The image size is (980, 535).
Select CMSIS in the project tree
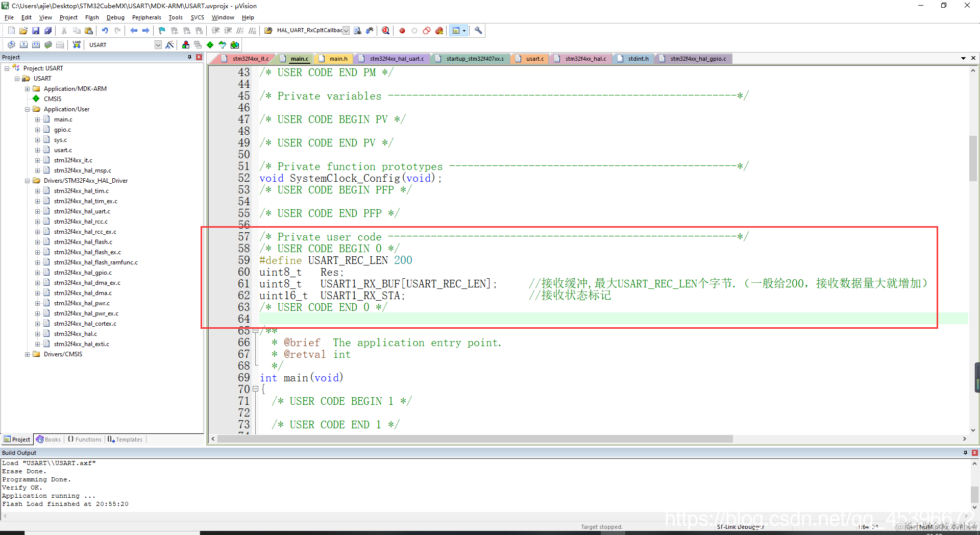[x=53, y=99]
